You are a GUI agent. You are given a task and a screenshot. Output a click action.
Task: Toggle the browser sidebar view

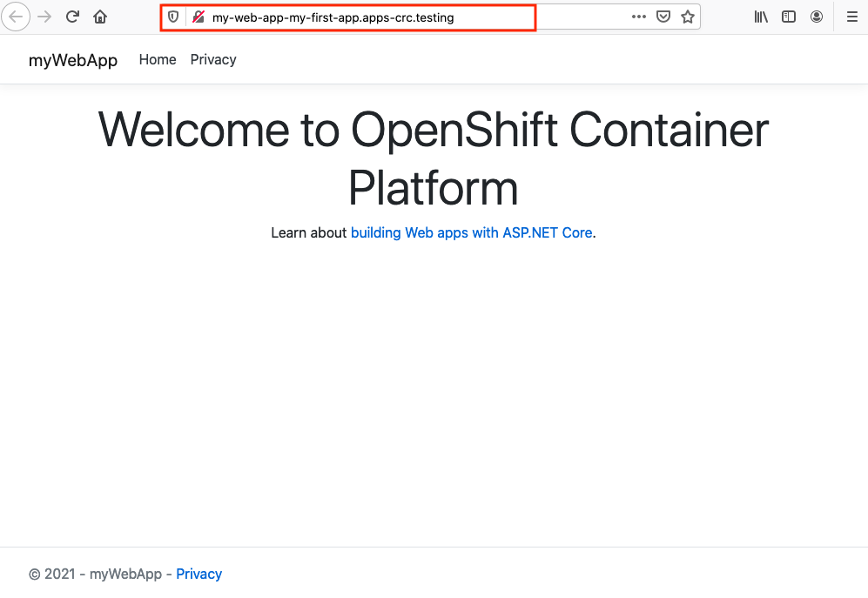(789, 17)
